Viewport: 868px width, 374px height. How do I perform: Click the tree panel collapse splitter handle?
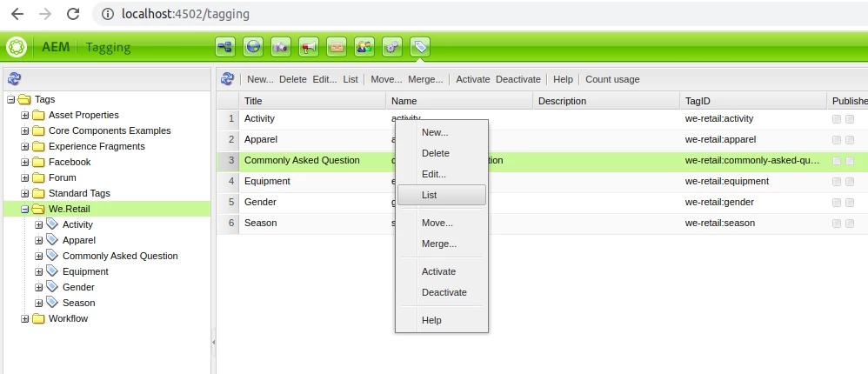click(214, 343)
